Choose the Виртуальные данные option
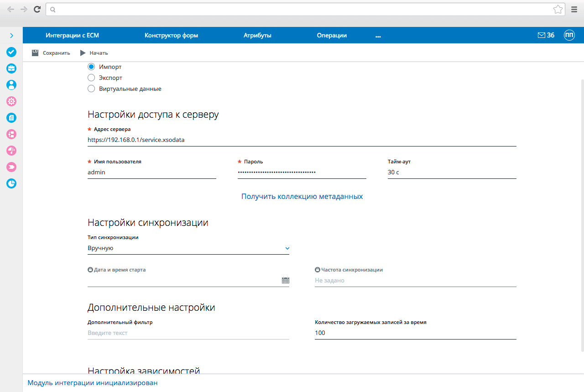Image resolution: width=584 pixels, height=392 pixels. click(91, 88)
